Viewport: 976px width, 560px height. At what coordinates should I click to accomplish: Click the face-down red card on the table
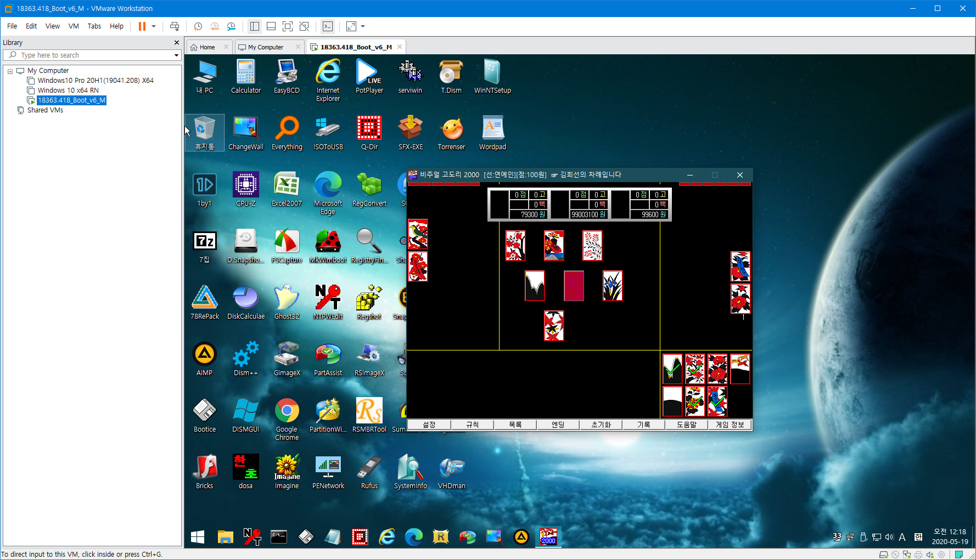(574, 286)
